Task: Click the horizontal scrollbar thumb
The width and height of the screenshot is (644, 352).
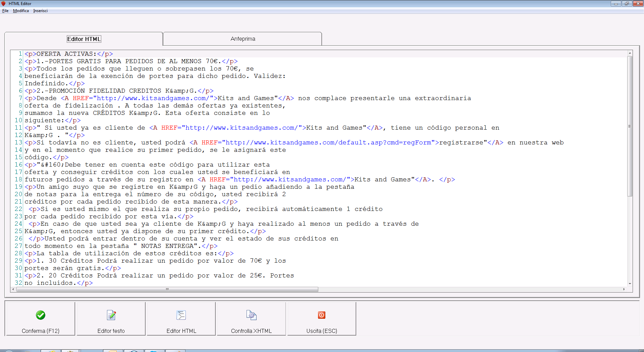Action: click(167, 289)
